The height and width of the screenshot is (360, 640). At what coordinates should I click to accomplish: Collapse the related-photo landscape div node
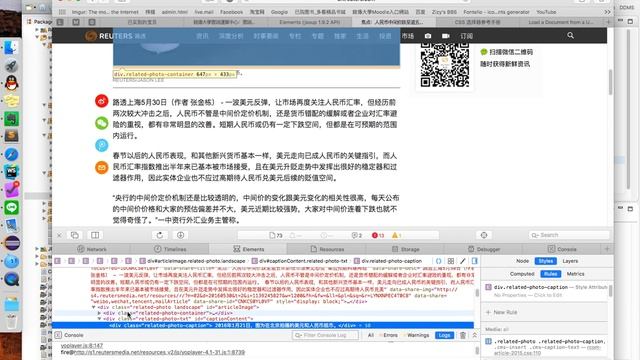point(93,307)
